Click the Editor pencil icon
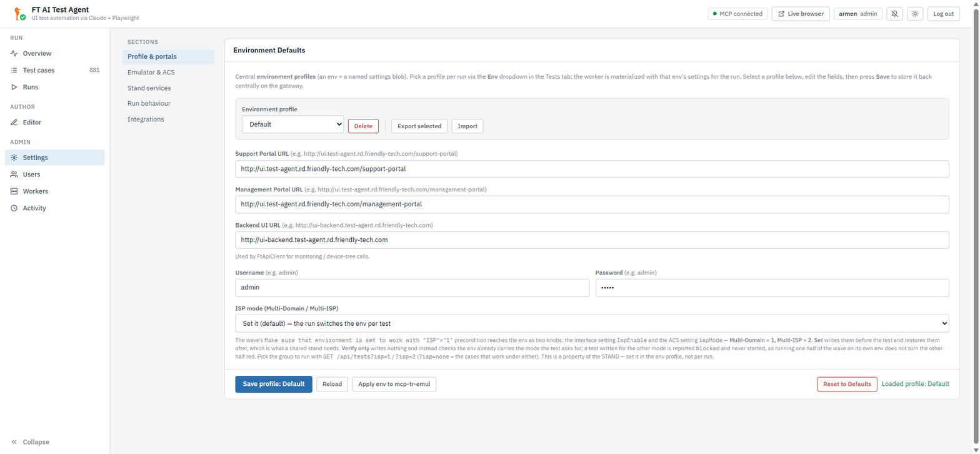The height and width of the screenshot is (454, 980). point(14,123)
